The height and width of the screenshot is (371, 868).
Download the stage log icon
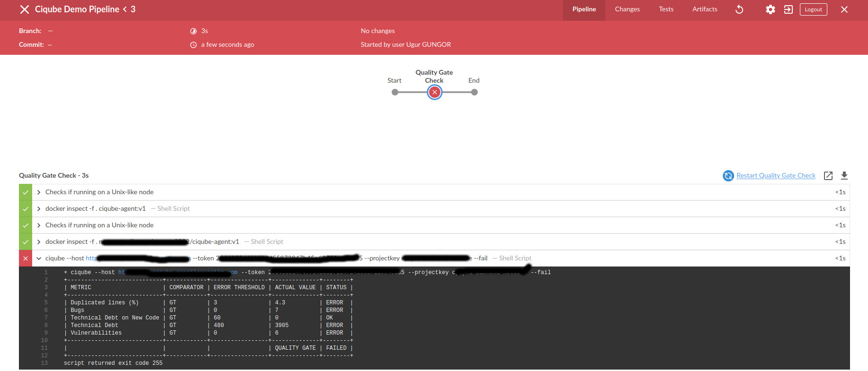(844, 176)
